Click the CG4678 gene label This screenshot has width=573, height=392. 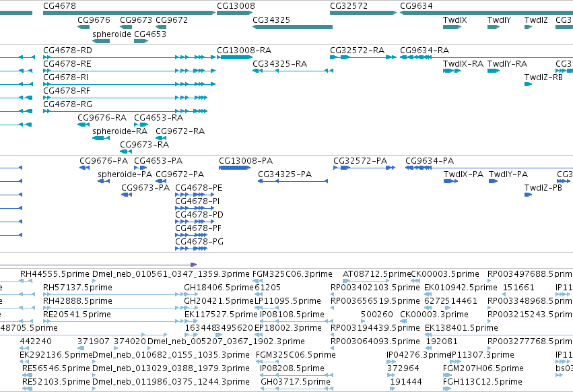[59, 6]
